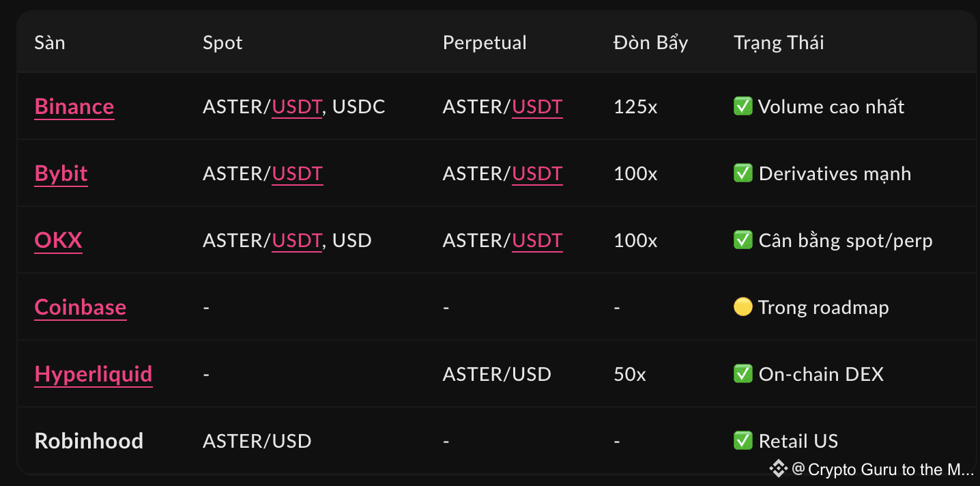
Task: Open the Binance exchange link
Action: click(x=74, y=106)
